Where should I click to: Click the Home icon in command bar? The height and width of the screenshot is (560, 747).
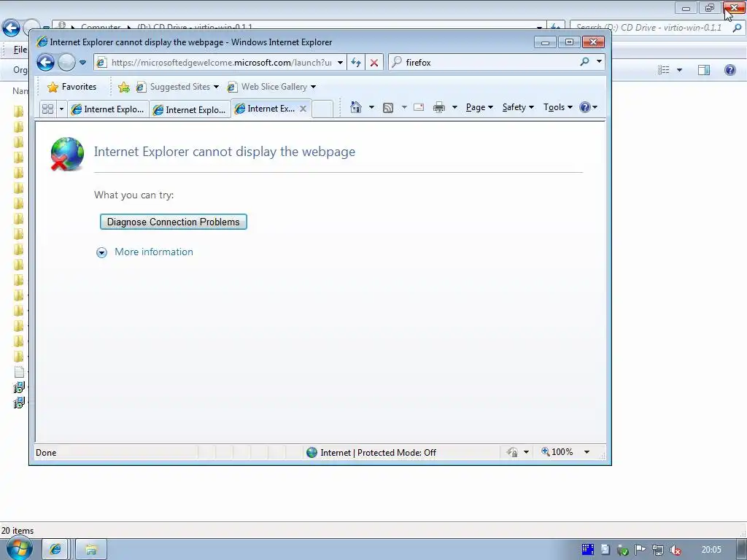pos(356,107)
